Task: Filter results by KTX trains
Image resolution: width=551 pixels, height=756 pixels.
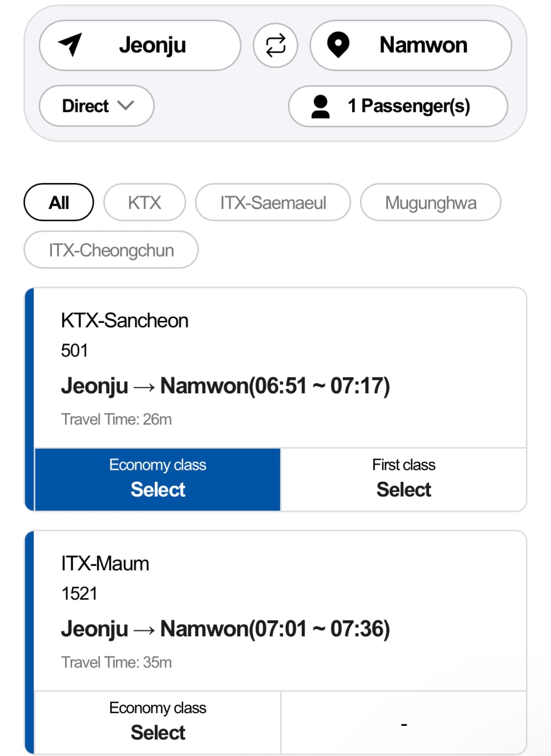Action: pos(145,202)
